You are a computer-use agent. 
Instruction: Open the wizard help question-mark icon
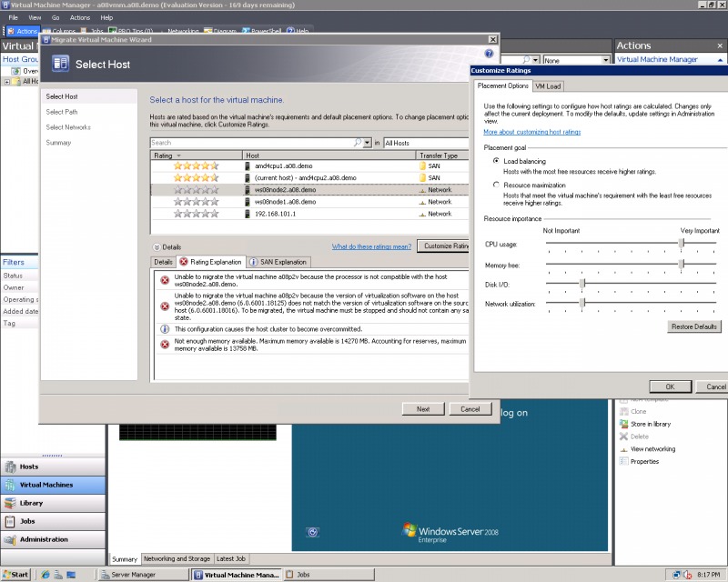[489, 54]
